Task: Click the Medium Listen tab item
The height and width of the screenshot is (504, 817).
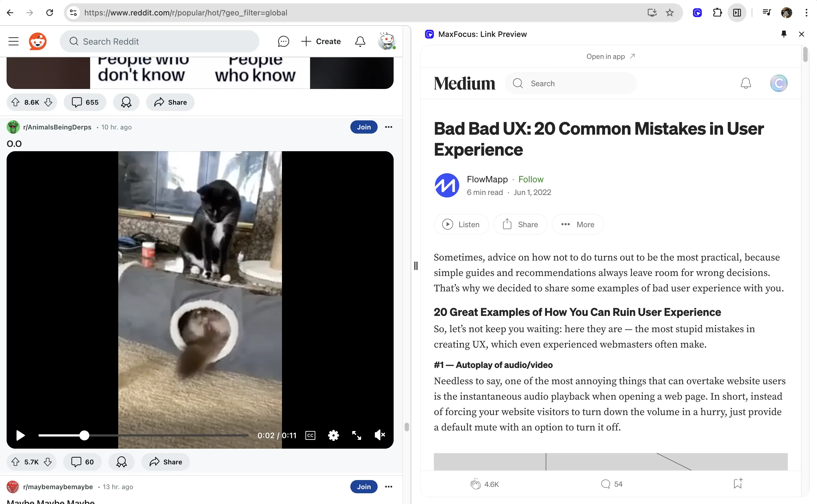Action: click(x=461, y=224)
